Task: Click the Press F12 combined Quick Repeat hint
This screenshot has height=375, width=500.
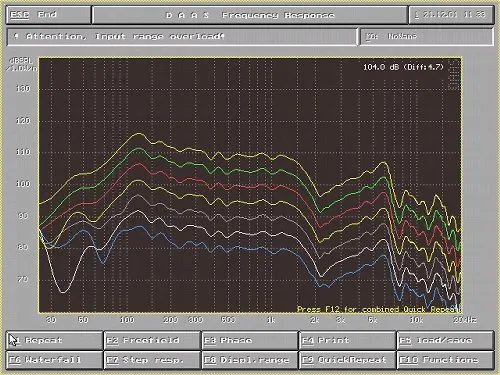Action: (x=379, y=309)
